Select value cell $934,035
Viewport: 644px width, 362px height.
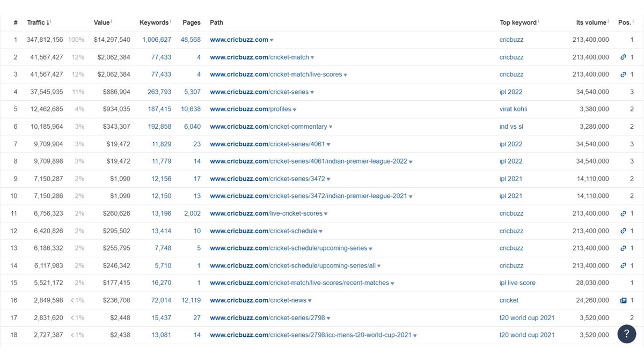point(116,109)
